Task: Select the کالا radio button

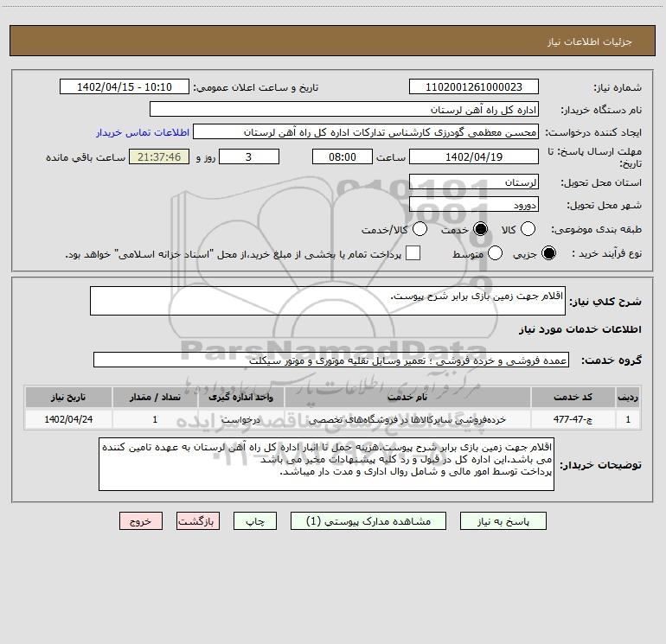Action: pyautogui.click(x=528, y=229)
